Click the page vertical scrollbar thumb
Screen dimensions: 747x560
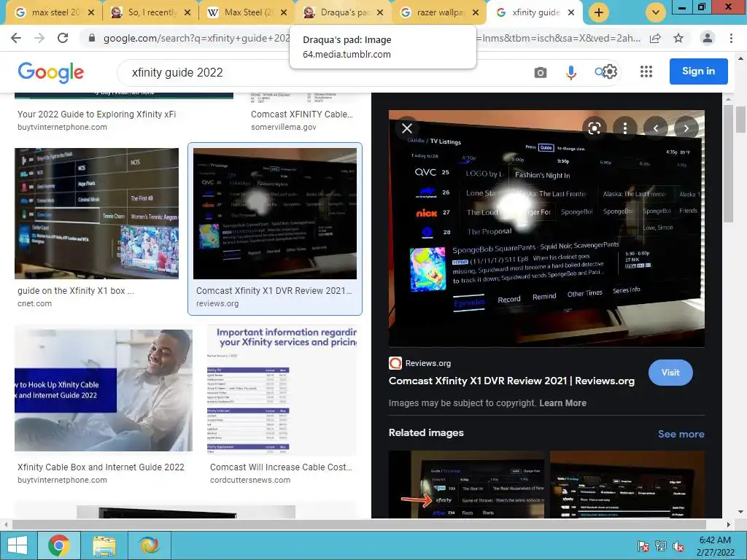(x=740, y=119)
